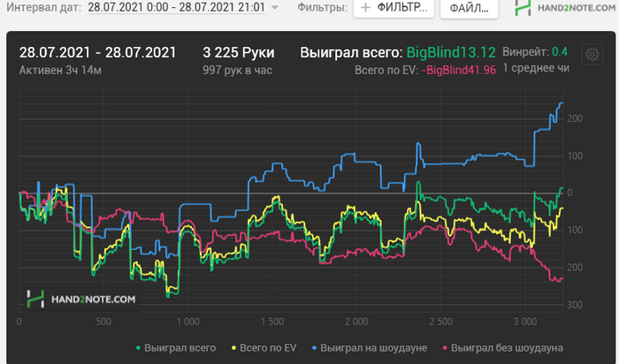The height and width of the screenshot is (364, 619).
Task: Toggle the Всего по EV legend series
Action: pos(264,348)
